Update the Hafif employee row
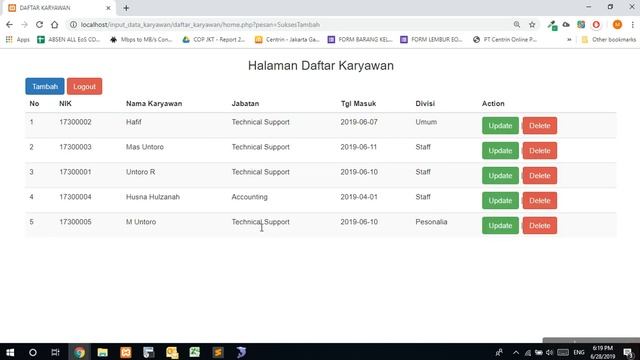 [x=500, y=126]
